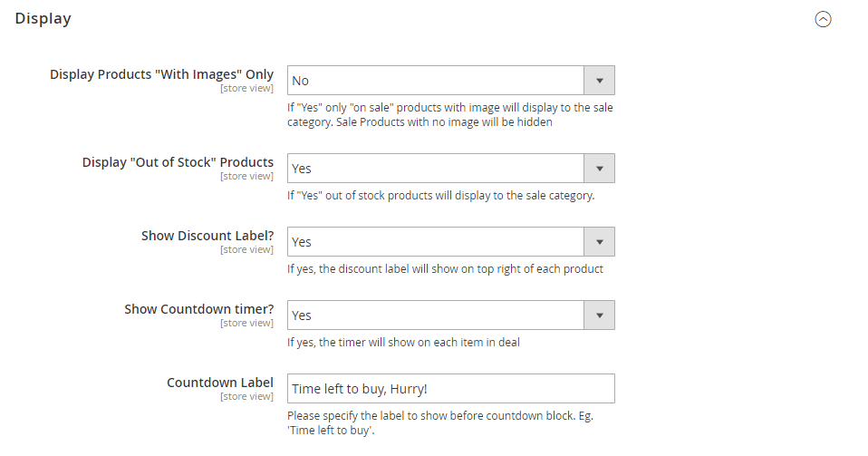Viewport: 868px width, 456px height.
Task: Open the "With Images" Only select showing No
Action: point(435,81)
